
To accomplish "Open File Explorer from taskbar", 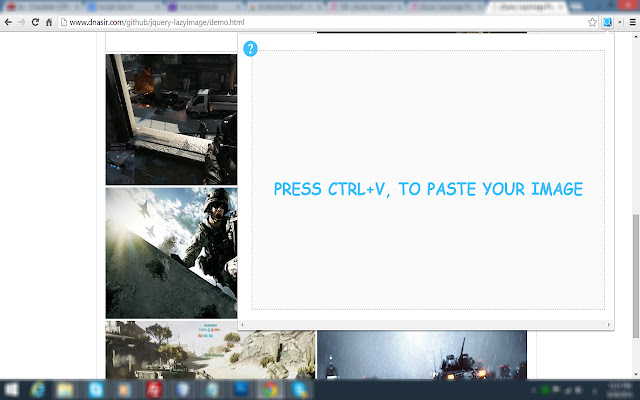I will (65, 390).
